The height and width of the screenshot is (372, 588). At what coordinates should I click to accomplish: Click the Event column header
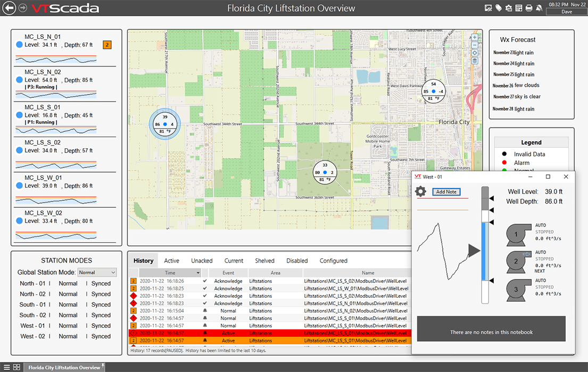228,273
